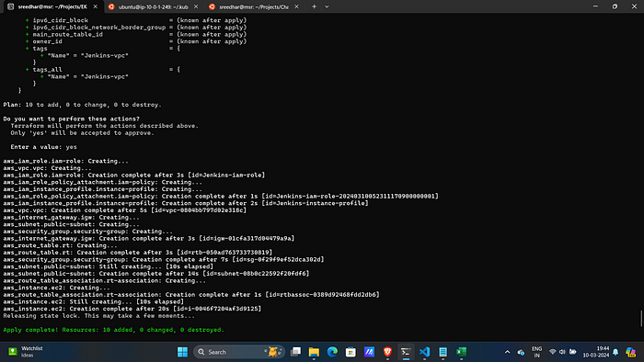This screenshot has width=644, height=362.
Task: Launch Brave browser from the taskbar
Action: click(x=387, y=352)
